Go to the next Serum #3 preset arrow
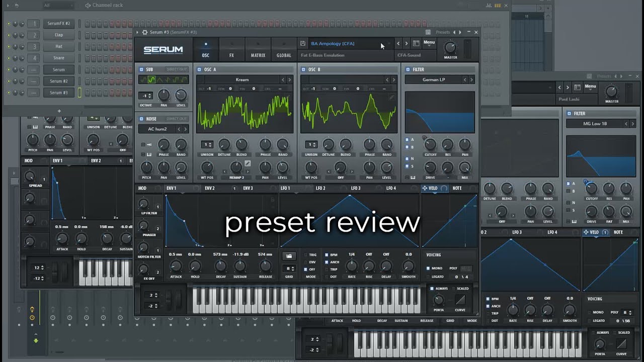 (407, 44)
